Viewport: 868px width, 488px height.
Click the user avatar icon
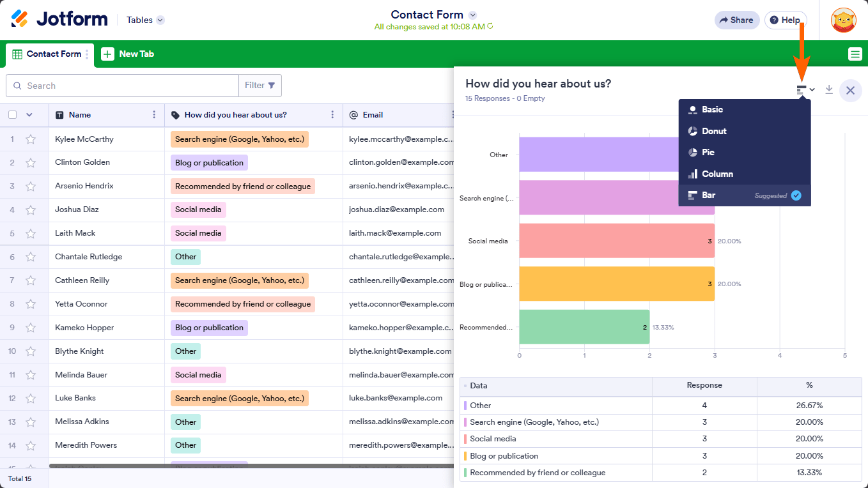pyautogui.click(x=843, y=20)
